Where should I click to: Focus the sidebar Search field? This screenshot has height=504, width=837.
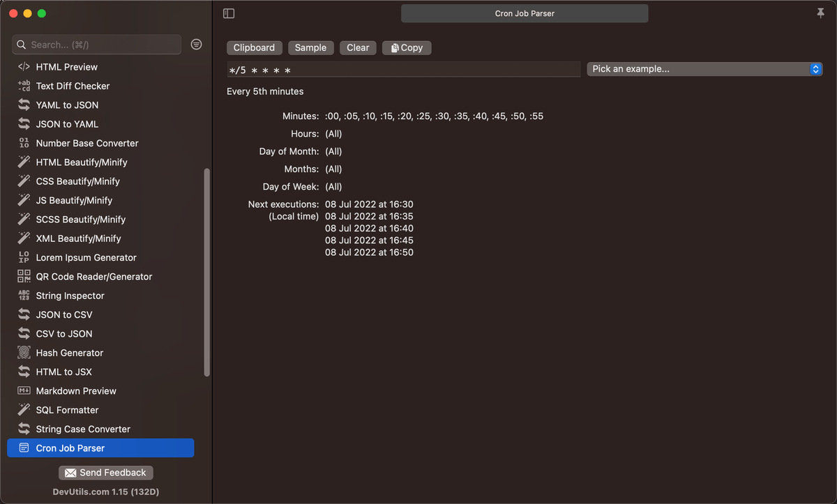coord(97,45)
